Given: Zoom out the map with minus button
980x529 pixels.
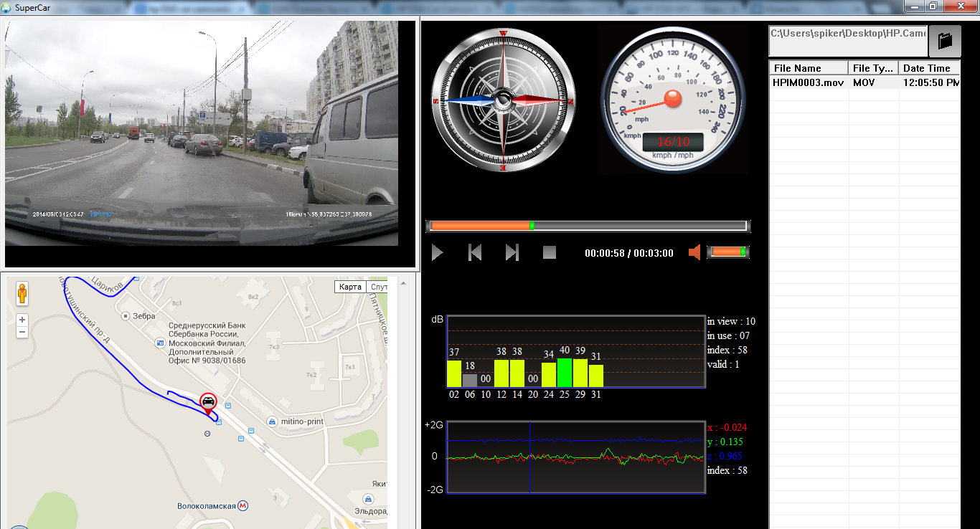Looking at the screenshot, I should click(23, 332).
